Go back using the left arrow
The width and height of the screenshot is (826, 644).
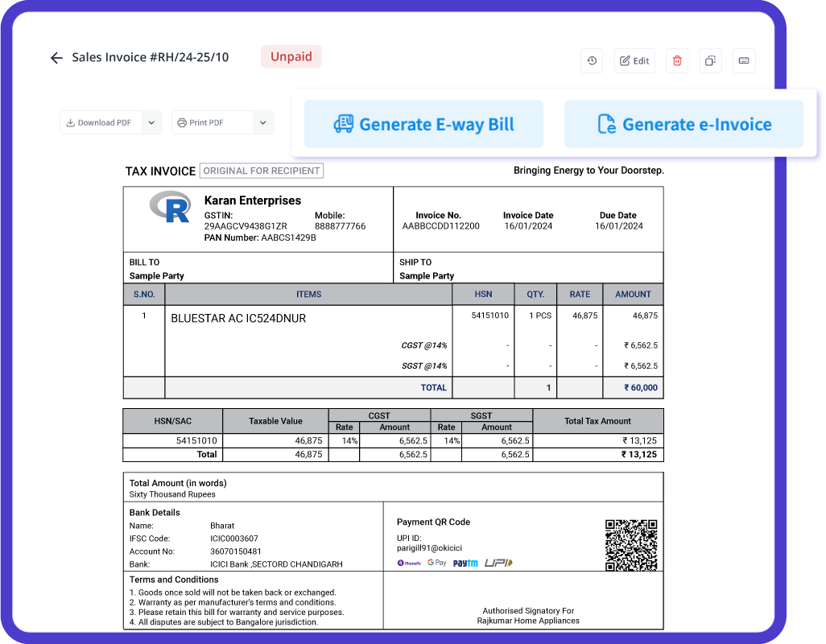(x=56, y=57)
